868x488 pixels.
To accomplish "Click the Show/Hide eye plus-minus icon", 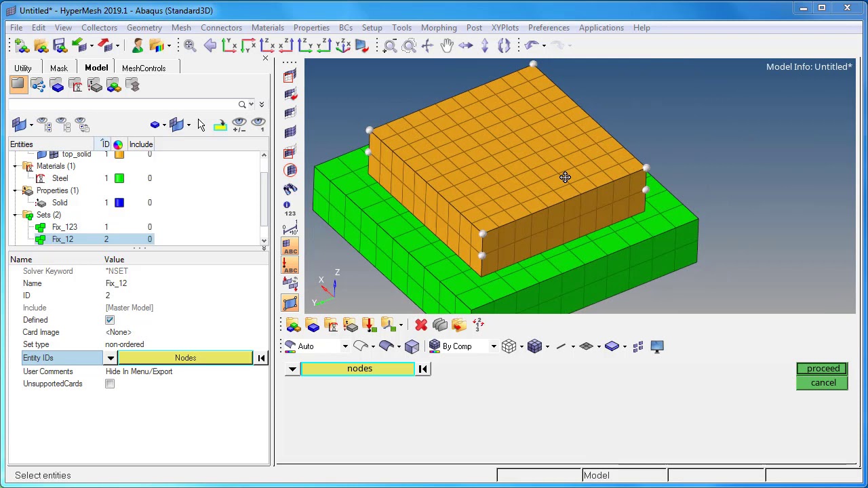I will [239, 124].
